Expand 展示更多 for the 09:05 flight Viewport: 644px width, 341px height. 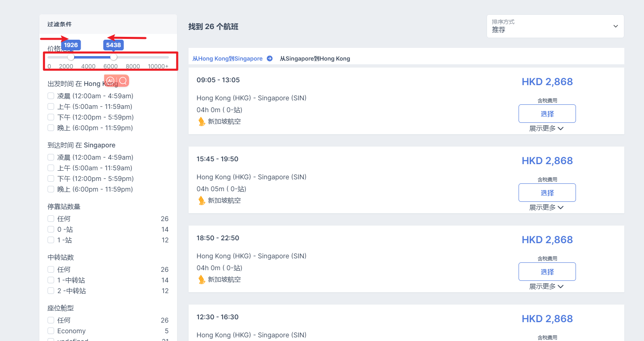(546, 129)
